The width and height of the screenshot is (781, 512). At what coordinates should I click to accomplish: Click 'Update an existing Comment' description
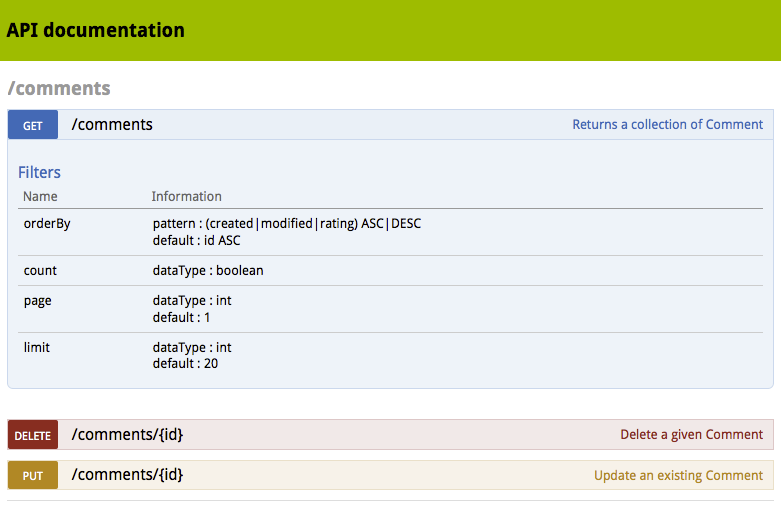678,475
